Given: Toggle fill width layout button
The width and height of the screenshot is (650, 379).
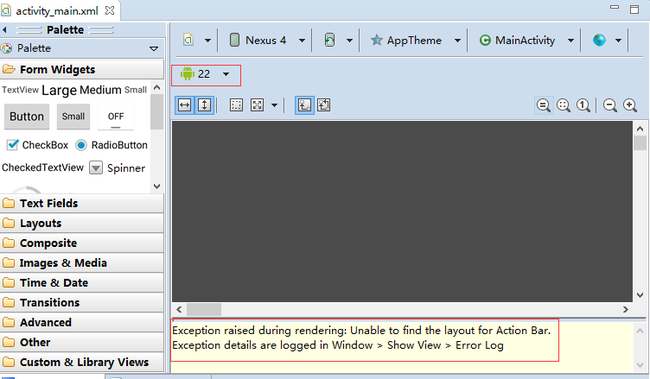Looking at the screenshot, I should tap(184, 105).
